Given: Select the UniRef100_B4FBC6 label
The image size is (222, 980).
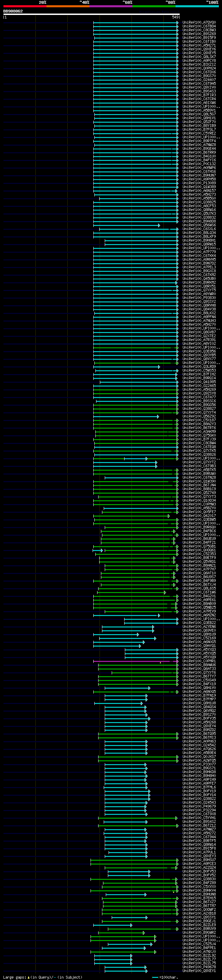Looking at the screenshot, I should click(x=199, y=531).
